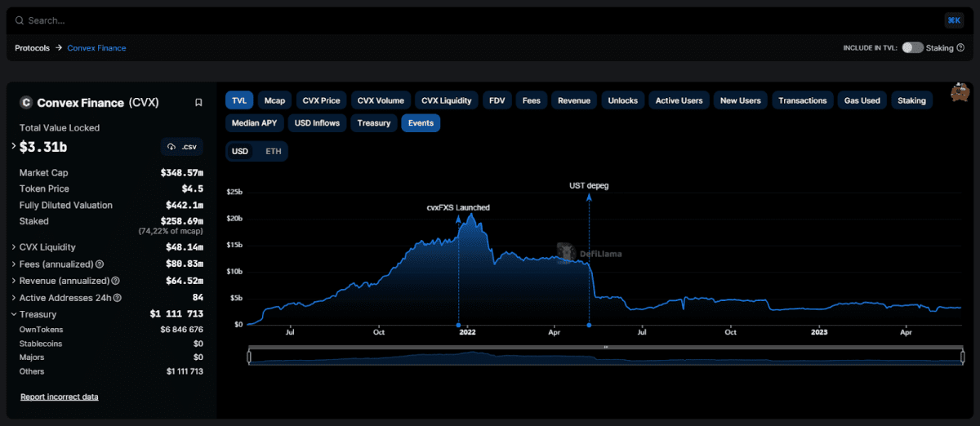Expand the Fees (annualized) row
Image resolution: width=980 pixels, height=426 pixels.
click(x=14, y=264)
